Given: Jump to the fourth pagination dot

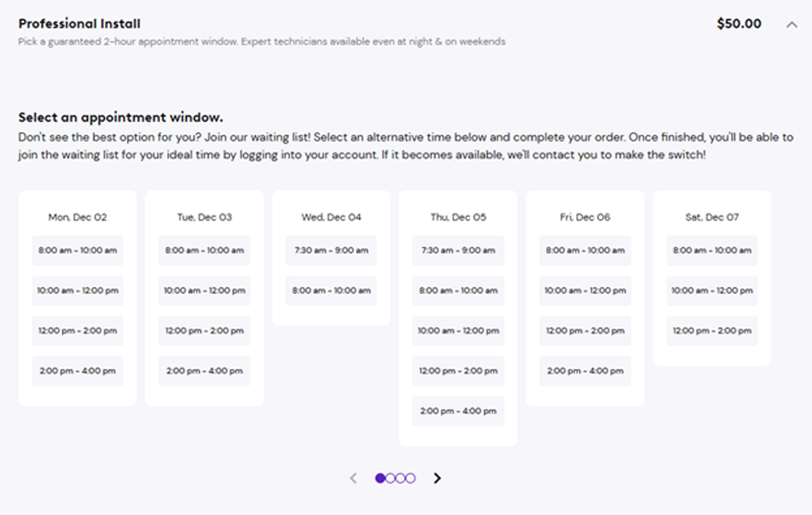Looking at the screenshot, I should point(410,478).
